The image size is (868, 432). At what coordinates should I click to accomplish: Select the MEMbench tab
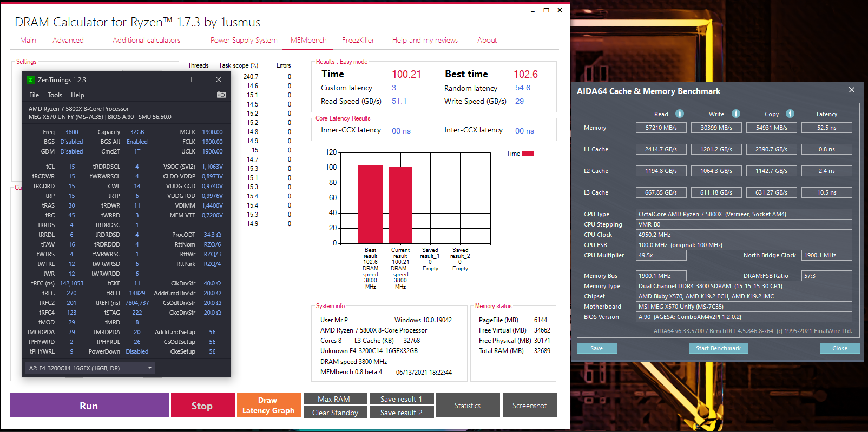pyautogui.click(x=308, y=40)
